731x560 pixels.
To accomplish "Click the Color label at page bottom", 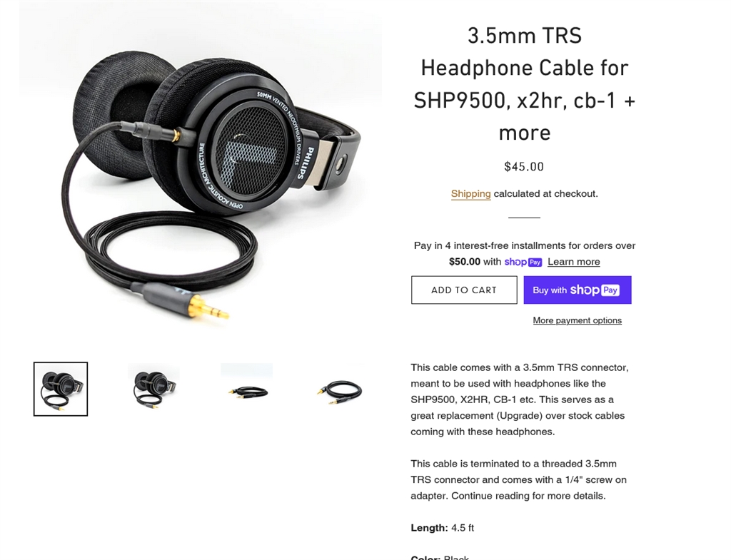I will [425, 556].
